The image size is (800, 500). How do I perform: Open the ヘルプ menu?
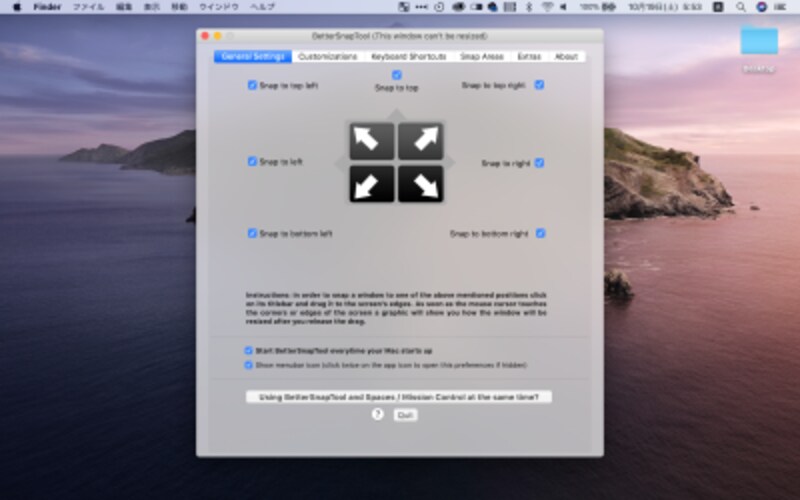(x=262, y=7)
